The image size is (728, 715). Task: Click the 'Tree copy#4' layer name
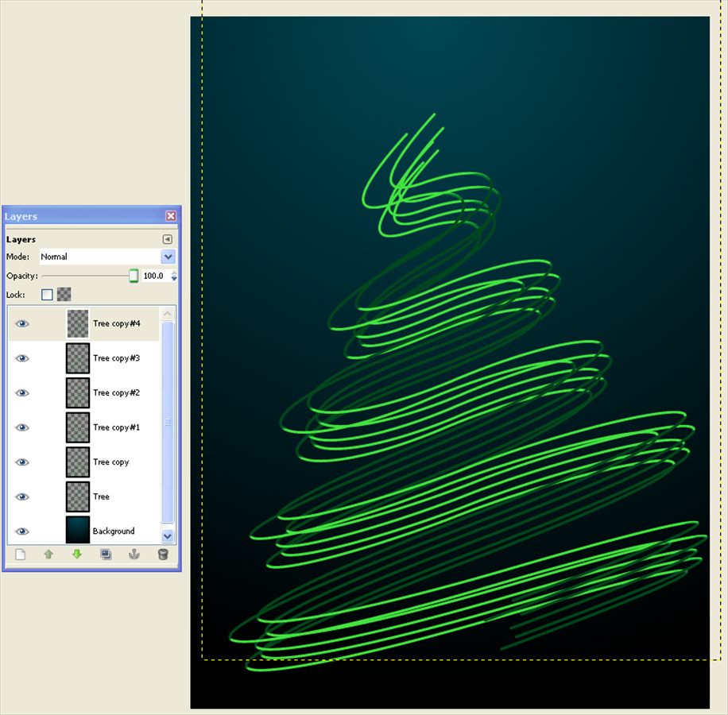[x=116, y=323]
